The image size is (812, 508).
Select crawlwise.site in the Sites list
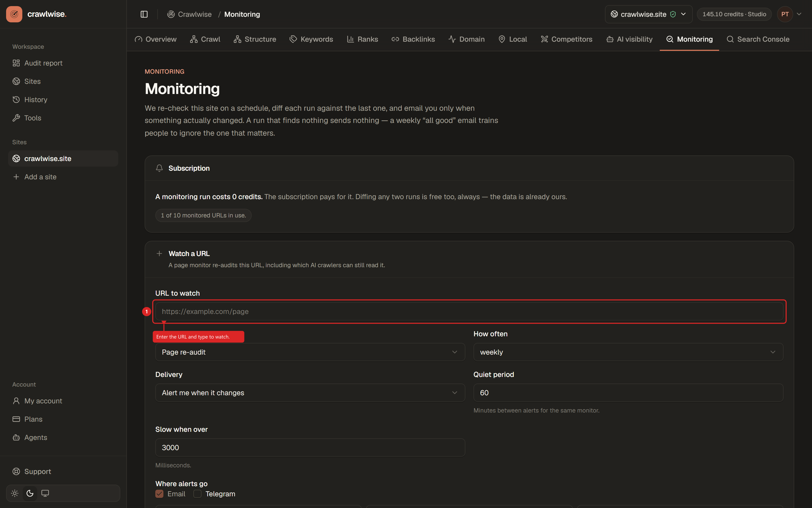[x=63, y=158]
